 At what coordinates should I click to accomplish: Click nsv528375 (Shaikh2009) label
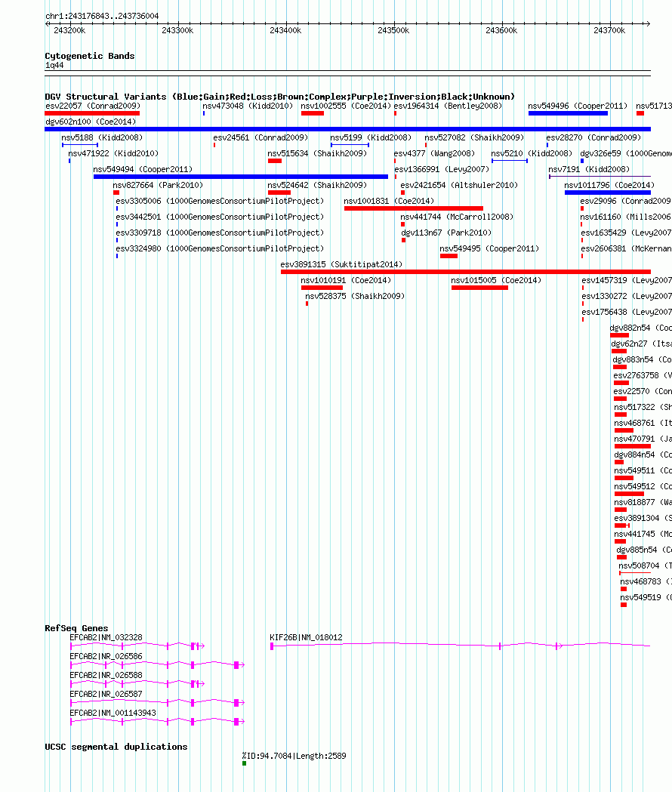pyautogui.click(x=355, y=296)
